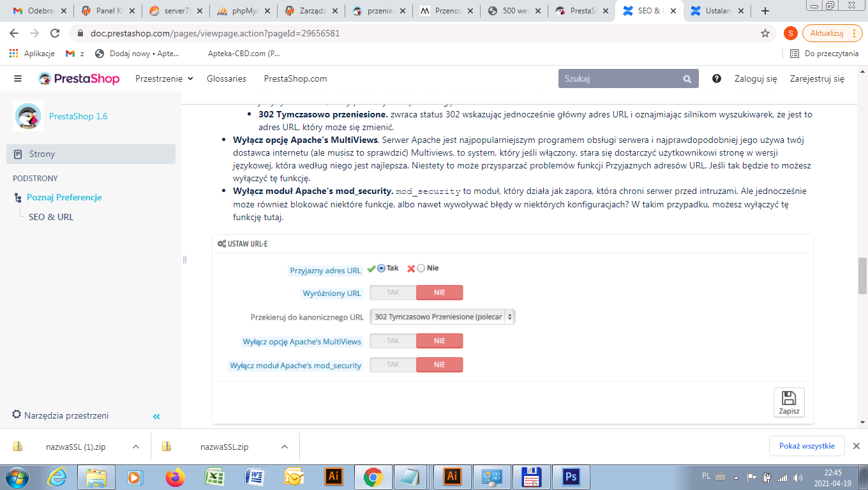Reload the page
Viewport: 868px width, 490px height.
pyautogui.click(x=55, y=33)
